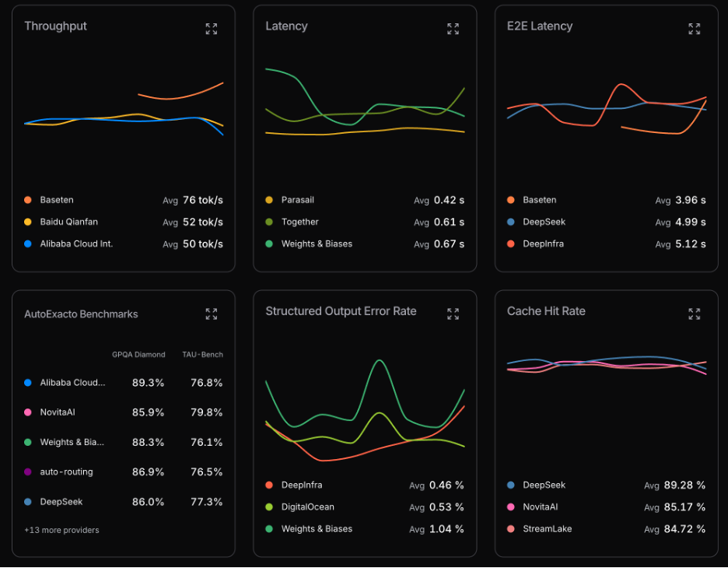The image size is (728, 568).
Task: Select DigitalOcean in Error Rate legend
Action: coord(308,507)
